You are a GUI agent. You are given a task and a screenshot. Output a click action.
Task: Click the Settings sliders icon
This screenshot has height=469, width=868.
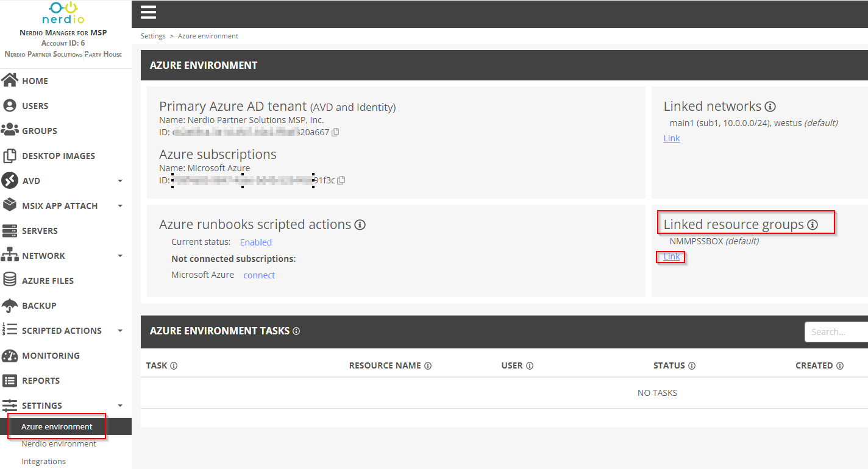coord(10,405)
